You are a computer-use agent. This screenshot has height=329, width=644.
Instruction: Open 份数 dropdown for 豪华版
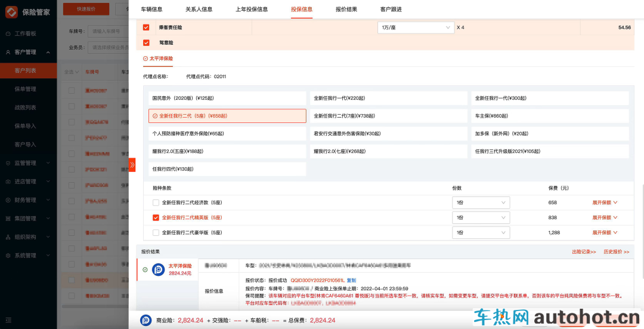point(481,233)
